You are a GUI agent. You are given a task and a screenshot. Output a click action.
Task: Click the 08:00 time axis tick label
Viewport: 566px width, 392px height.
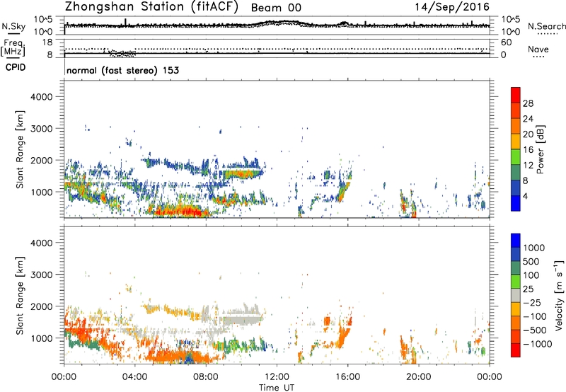coord(206,377)
